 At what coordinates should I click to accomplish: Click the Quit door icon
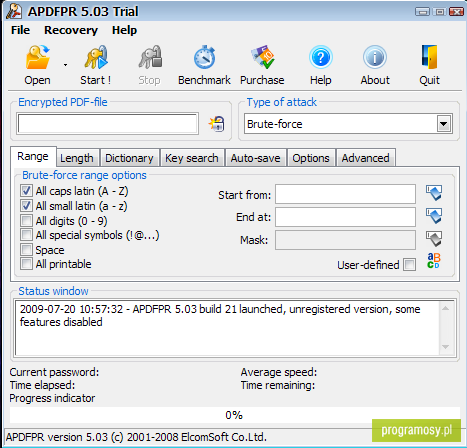coord(429,57)
